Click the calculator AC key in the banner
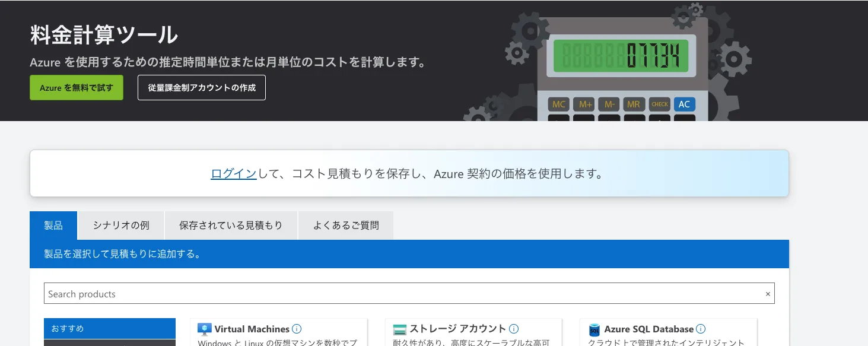The height and width of the screenshot is (346, 868). point(684,104)
